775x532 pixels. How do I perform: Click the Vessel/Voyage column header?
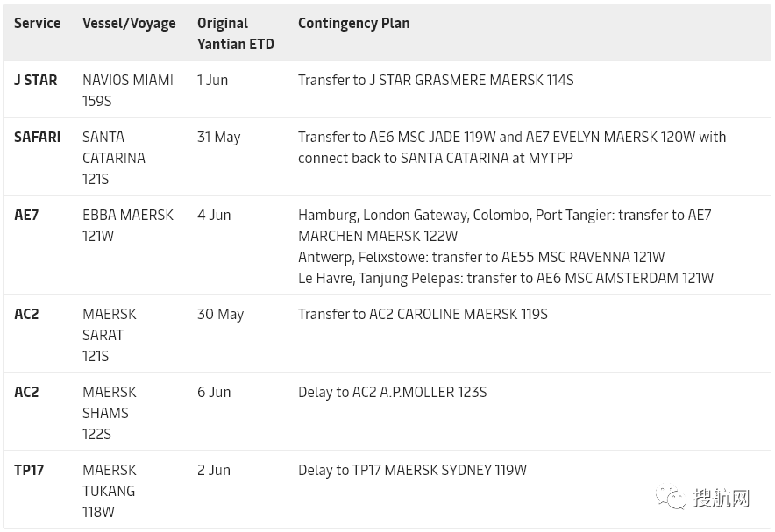[x=129, y=24]
